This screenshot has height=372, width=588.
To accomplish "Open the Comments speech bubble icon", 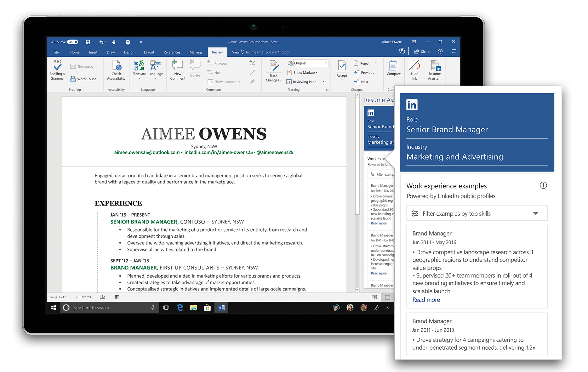I will (x=454, y=51).
